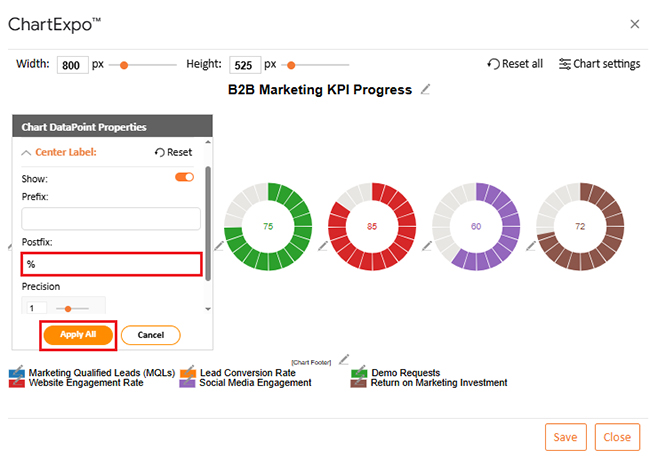
Task: Click the properties panel scrollbar down arrow
Action: (208, 277)
